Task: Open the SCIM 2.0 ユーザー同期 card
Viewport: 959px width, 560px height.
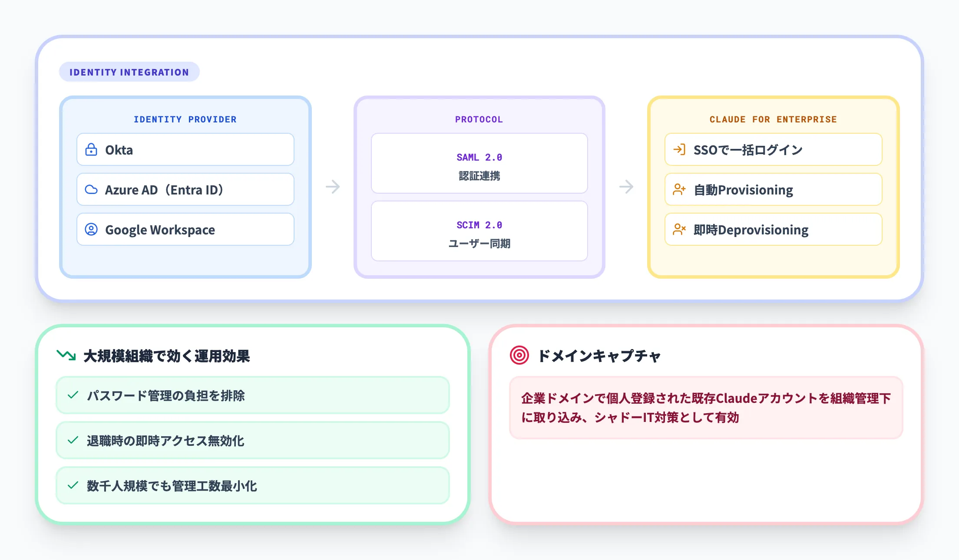Action: tap(479, 231)
